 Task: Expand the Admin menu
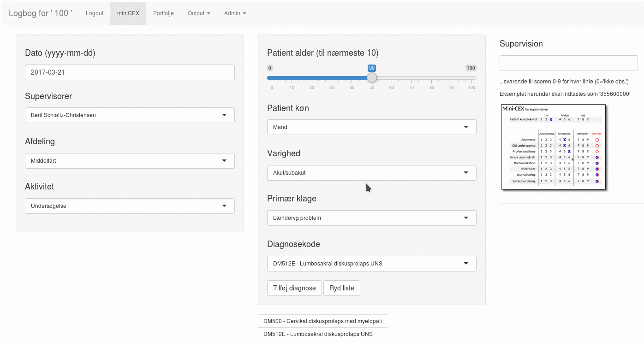235,13
